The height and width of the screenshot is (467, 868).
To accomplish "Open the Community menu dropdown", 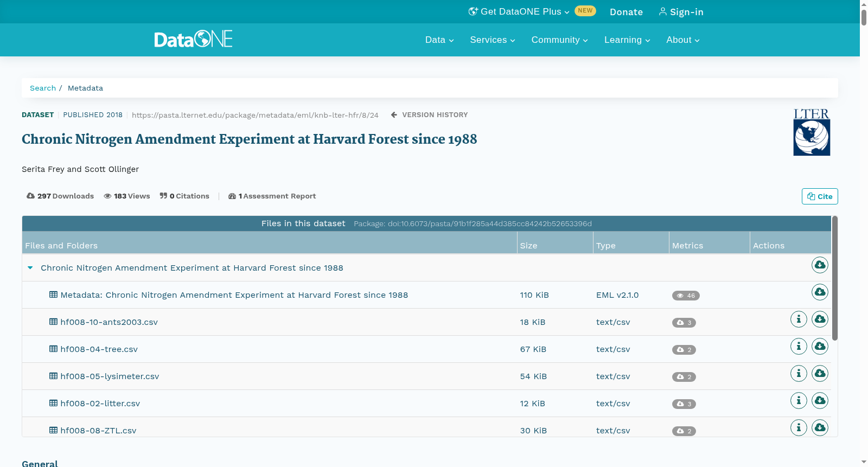I will click(559, 40).
